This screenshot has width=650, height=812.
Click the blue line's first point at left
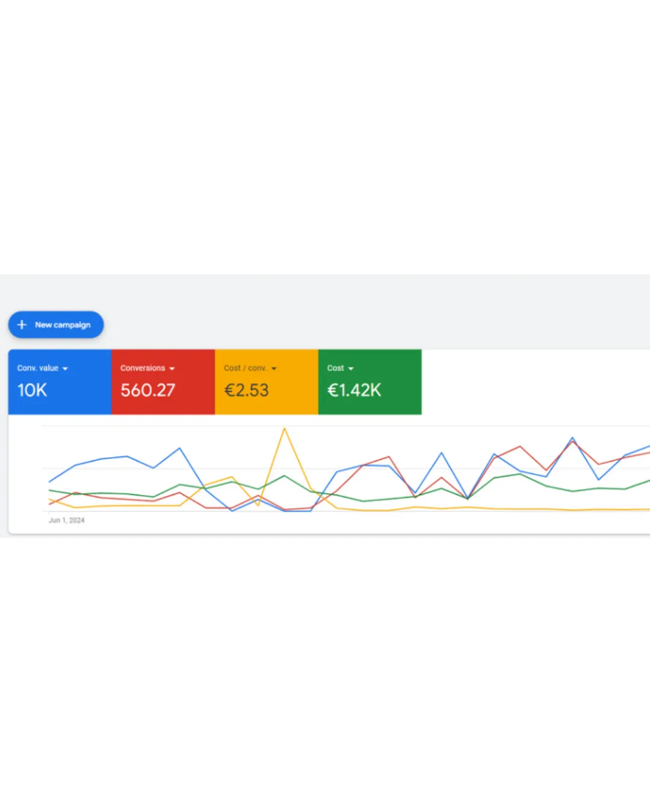click(x=49, y=482)
